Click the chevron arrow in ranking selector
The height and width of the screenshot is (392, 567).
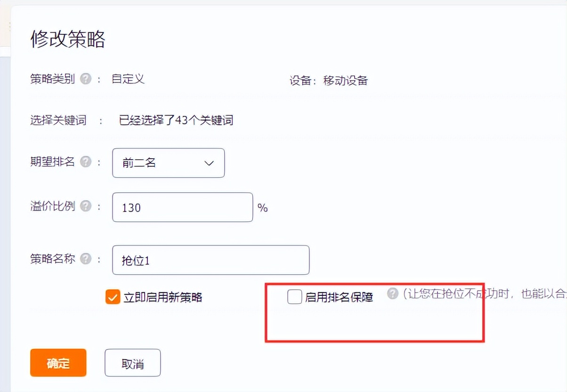click(x=209, y=163)
